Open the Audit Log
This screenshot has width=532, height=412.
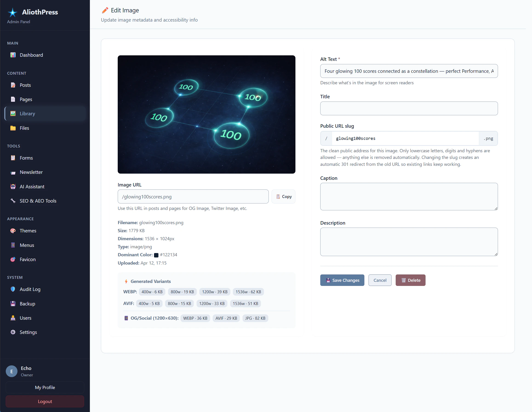point(30,289)
